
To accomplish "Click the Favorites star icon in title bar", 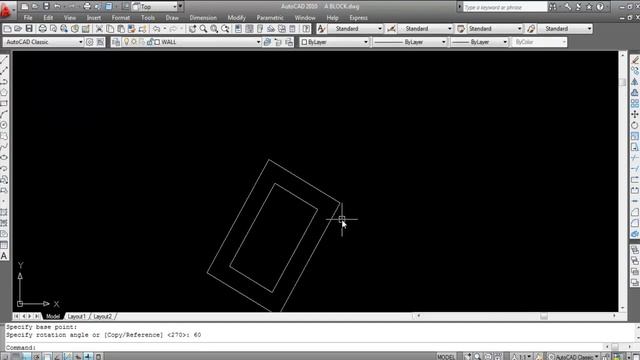I will 589,7.
